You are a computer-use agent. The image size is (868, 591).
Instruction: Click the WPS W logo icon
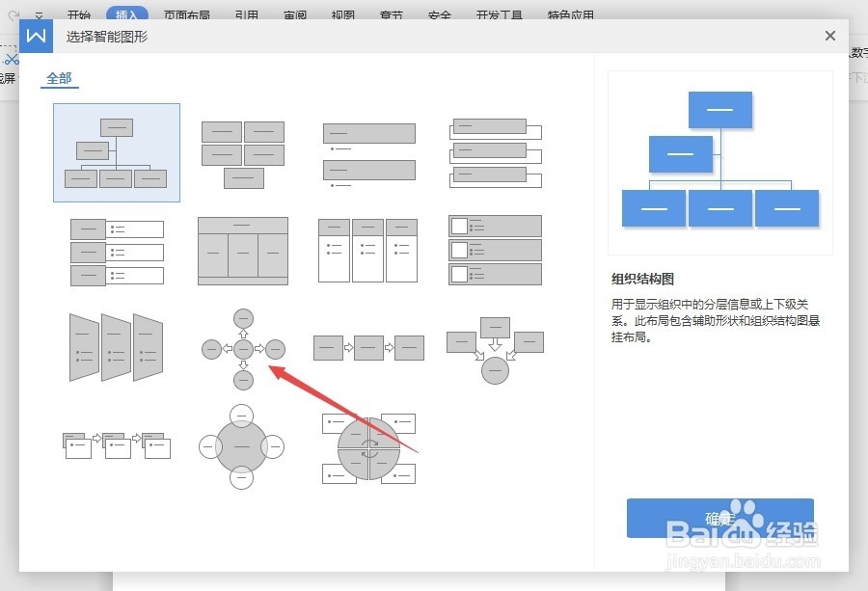(36, 36)
